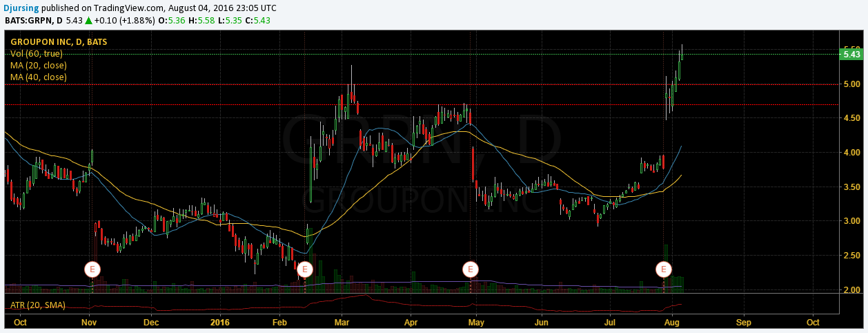Click the Mar date axis label
Viewport: 868px width, 333px height.
click(x=343, y=322)
